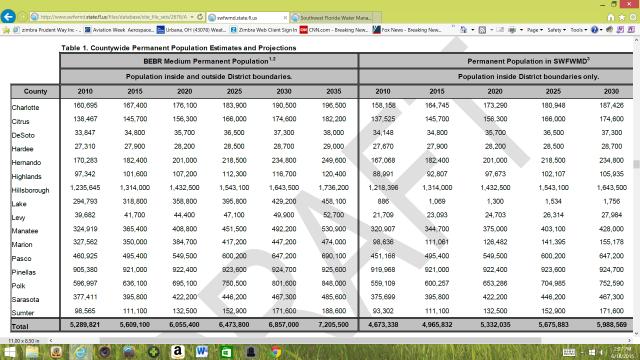
Task: Click the on-screen keyboard tray icon
Action: [569, 352]
